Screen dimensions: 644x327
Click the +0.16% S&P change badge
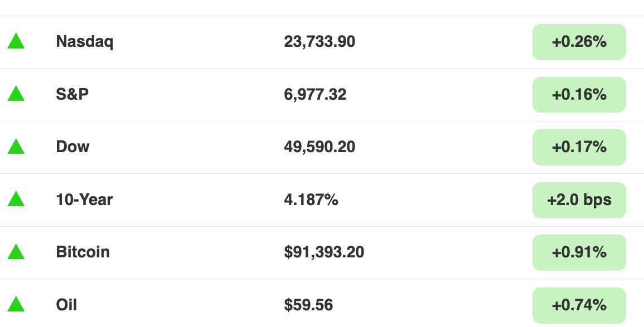pos(579,94)
